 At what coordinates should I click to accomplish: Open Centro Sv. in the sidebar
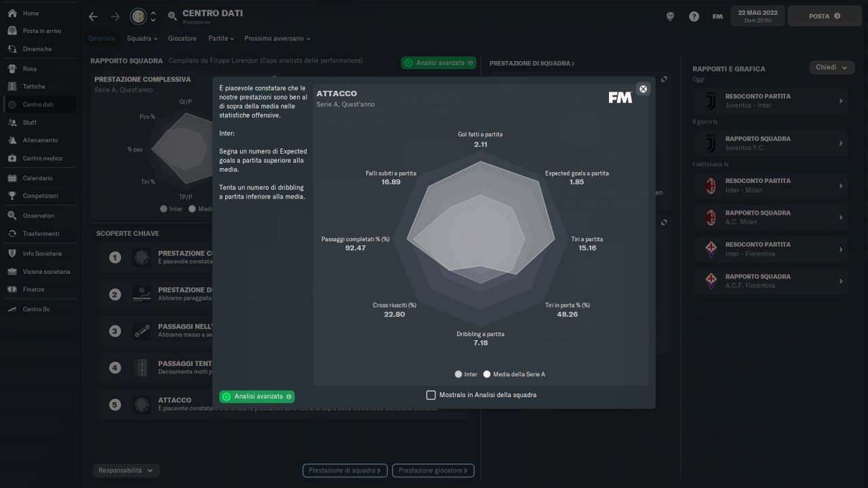(38, 309)
